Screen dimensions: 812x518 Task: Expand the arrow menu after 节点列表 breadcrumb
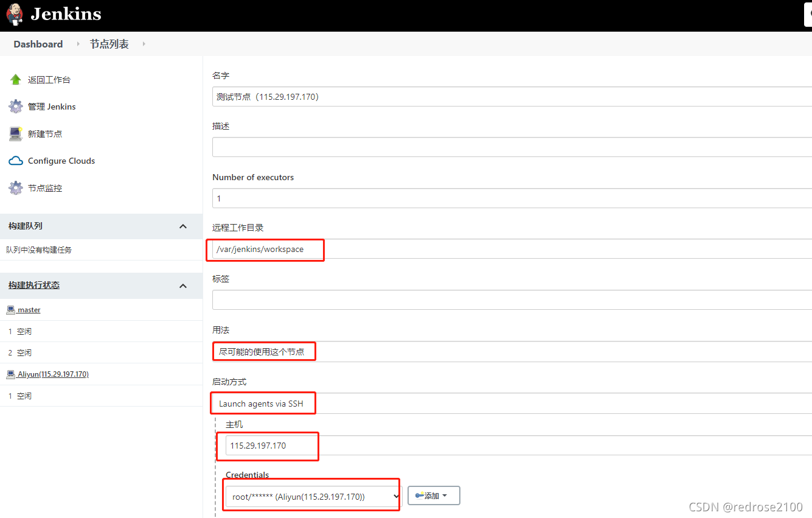coord(144,44)
